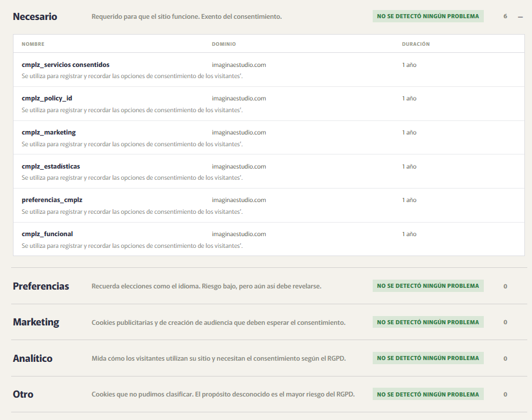
Task: Click the Preferencias cookie count of 0
Action: 505,286
